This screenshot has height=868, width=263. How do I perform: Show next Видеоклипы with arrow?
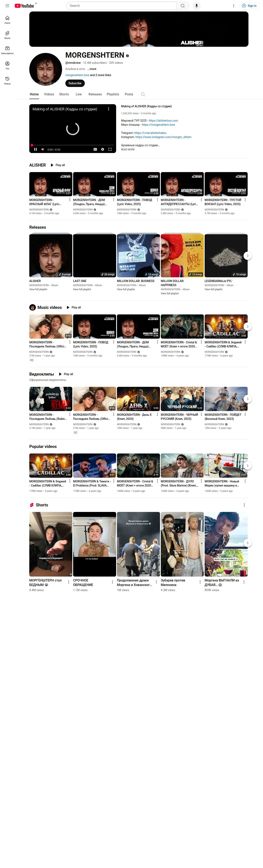click(247, 399)
